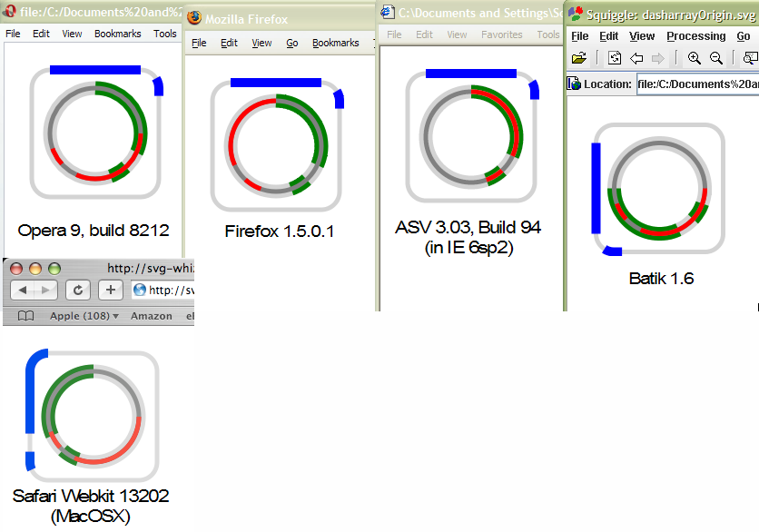Minimize Safari with the yellow button
This screenshot has height=532, width=759.
tap(35, 269)
